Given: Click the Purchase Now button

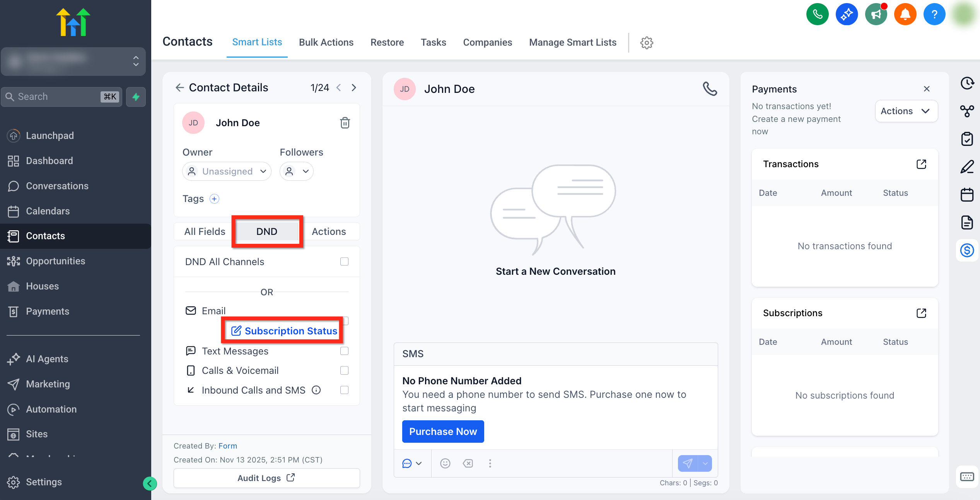Looking at the screenshot, I should [x=443, y=432].
